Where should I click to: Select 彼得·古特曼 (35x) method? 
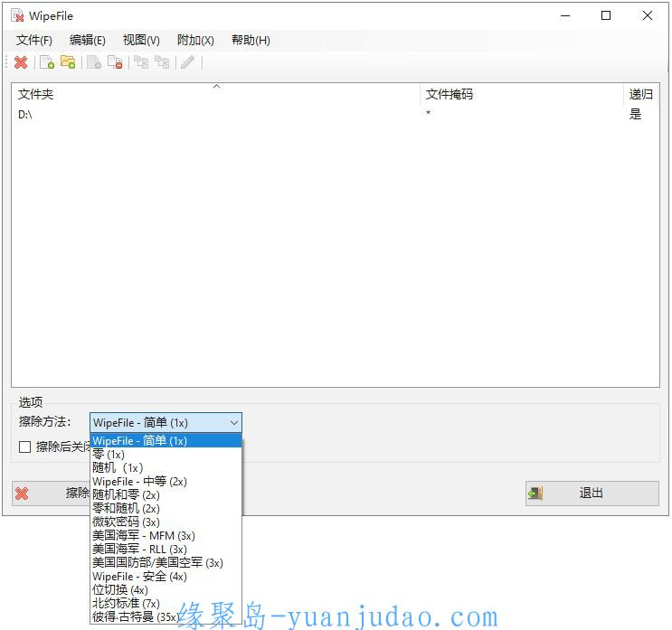tap(166, 617)
